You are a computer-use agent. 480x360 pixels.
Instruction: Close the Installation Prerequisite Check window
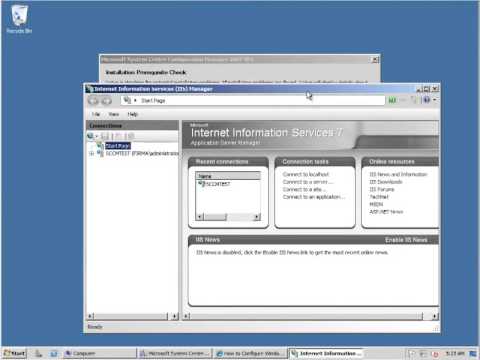[375, 60]
